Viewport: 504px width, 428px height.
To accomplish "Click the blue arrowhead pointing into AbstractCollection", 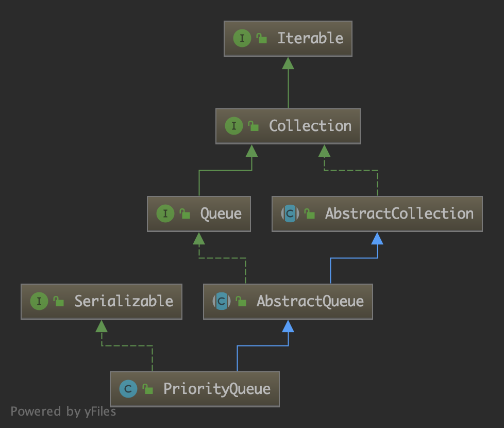I will [377, 238].
